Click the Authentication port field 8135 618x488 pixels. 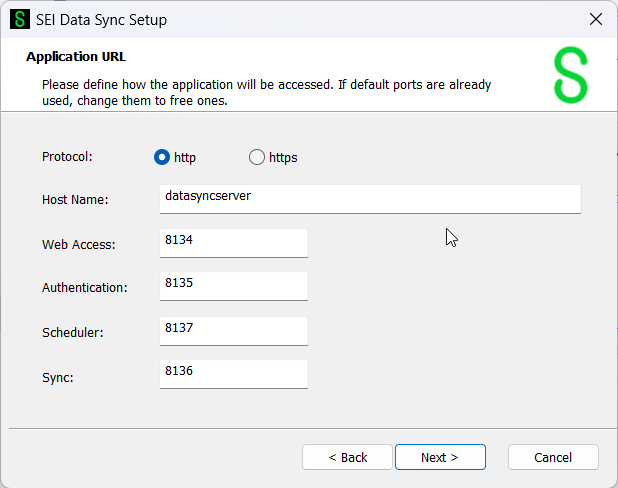point(233,286)
